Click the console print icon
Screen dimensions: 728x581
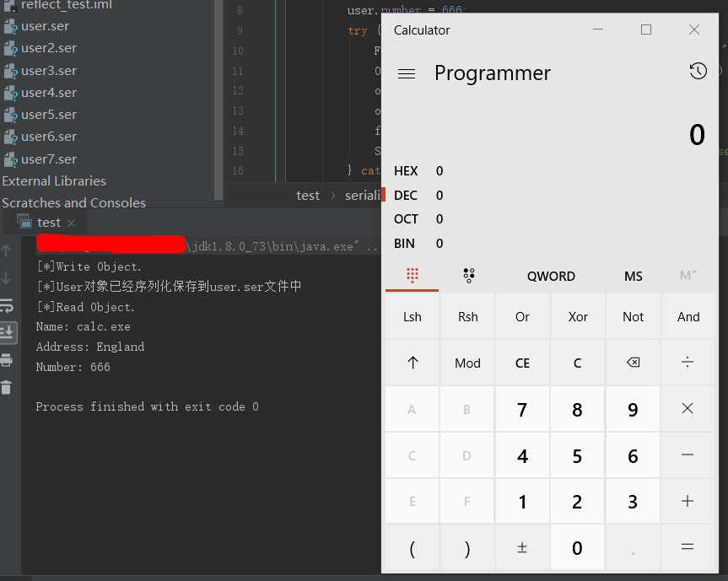(7, 360)
